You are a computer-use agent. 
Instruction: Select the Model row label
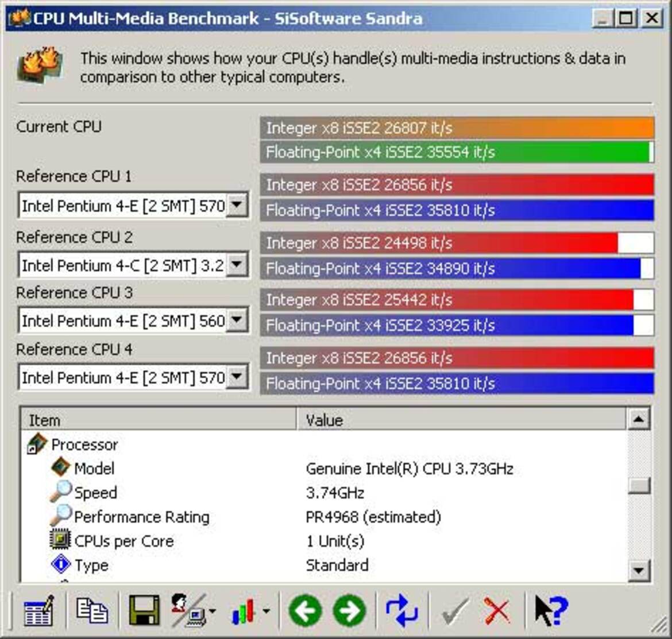pyautogui.click(x=94, y=468)
